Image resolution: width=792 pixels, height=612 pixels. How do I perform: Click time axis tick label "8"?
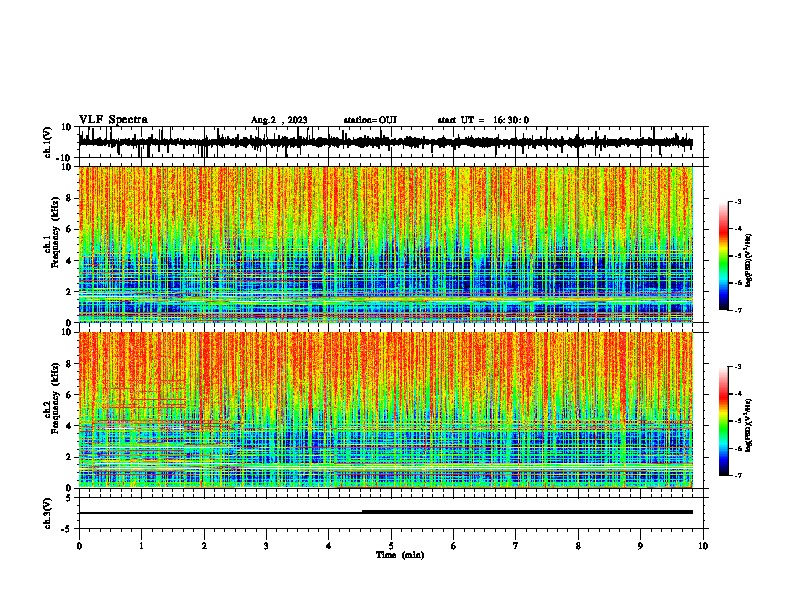pyautogui.click(x=578, y=546)
